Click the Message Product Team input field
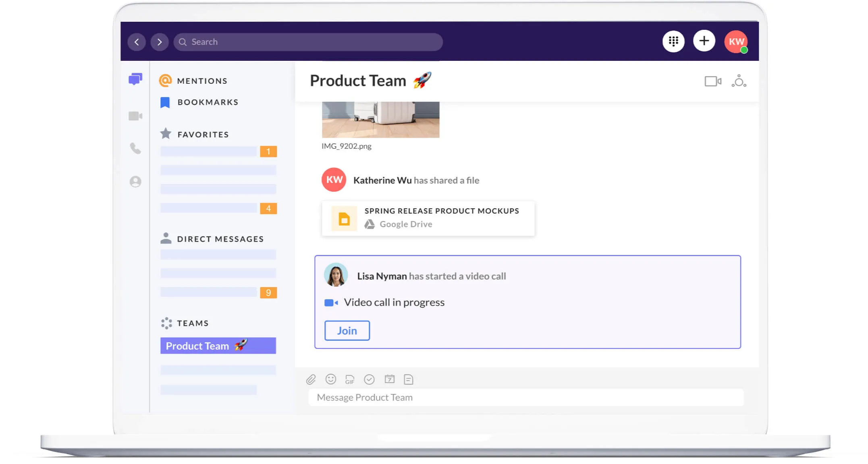Screen dimensions: 868x464 coord(526,398)
